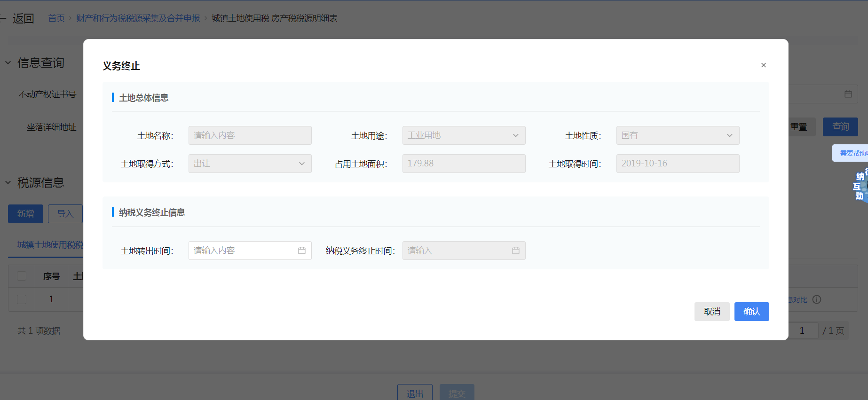Viewport: 868px width, 400px height.
Task: Open calendar icon in 土地转出时间 field
Action: click(x=301, y=251)
